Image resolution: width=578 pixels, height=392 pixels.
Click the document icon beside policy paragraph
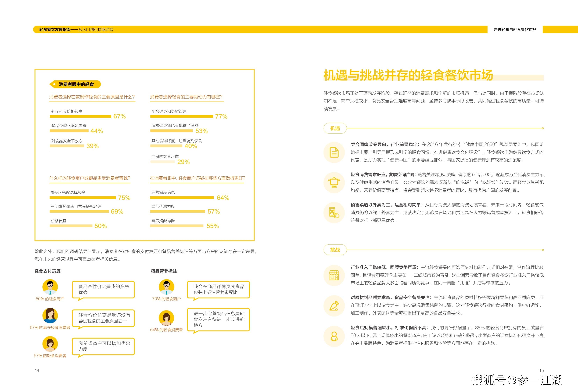tap(334, 152)
